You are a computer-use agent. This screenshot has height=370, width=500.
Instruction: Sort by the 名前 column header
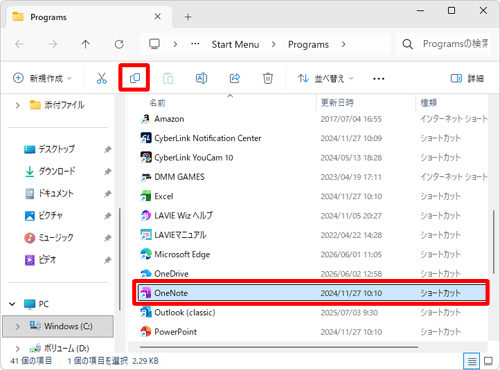click(x=157, y=103)
